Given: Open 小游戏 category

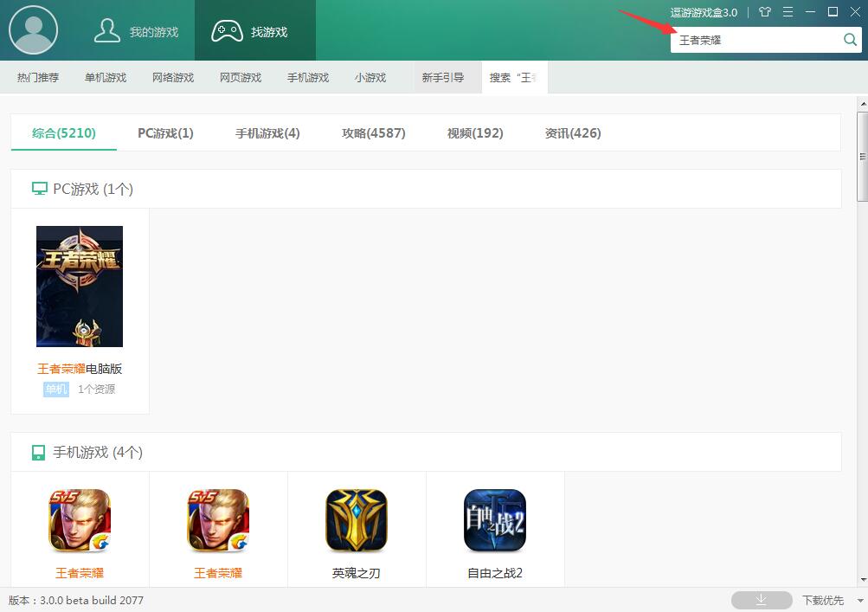Looking at the screenshot, I should (370, 78).
